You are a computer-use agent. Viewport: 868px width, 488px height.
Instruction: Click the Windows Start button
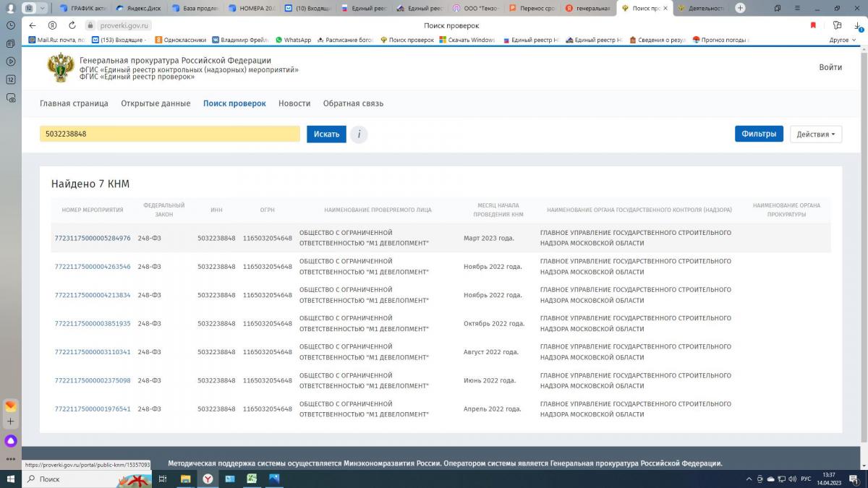click(11, 479)
